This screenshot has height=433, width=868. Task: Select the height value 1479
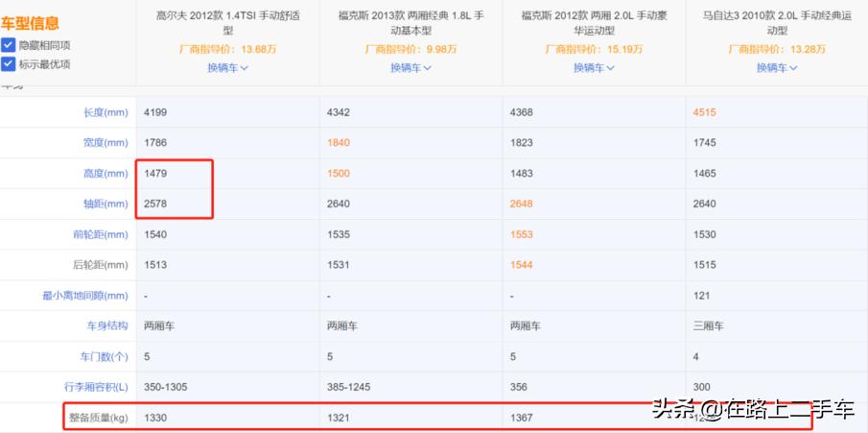click(x=155, y=174)
